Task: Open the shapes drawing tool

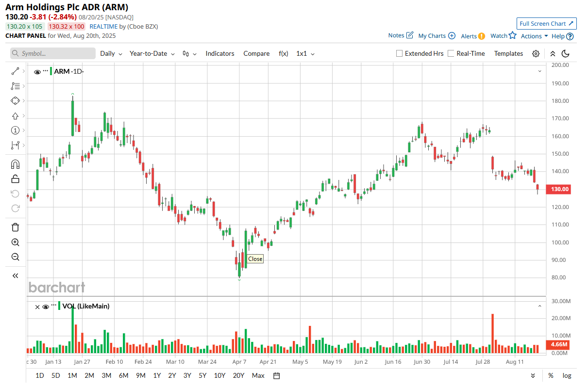Action: coord(15,101)
